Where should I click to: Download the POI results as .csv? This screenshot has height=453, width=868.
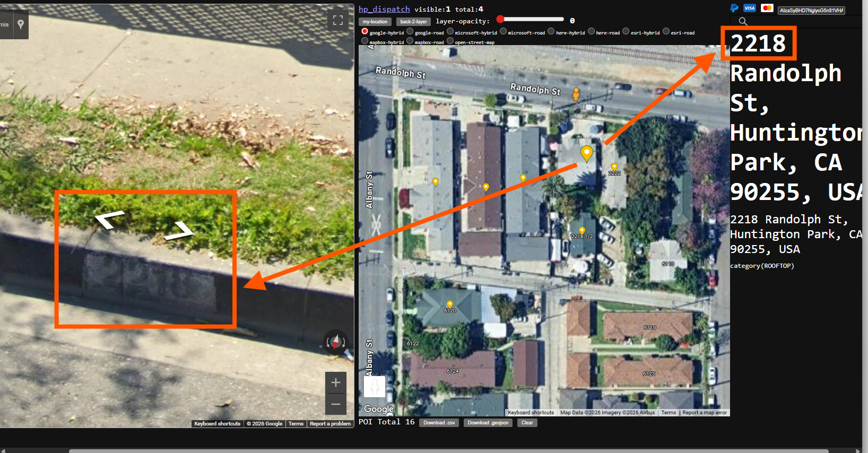click(439, 423)
